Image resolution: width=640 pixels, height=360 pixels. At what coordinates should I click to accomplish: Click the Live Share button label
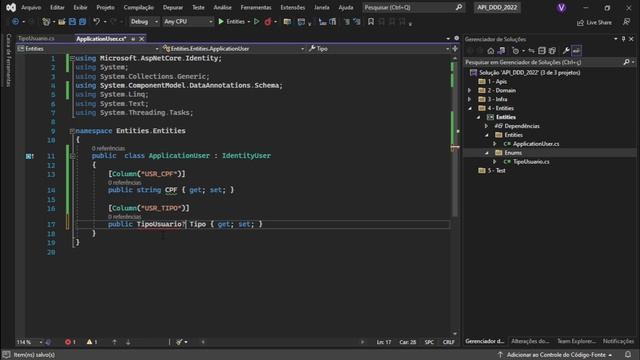tap(599, 22)
